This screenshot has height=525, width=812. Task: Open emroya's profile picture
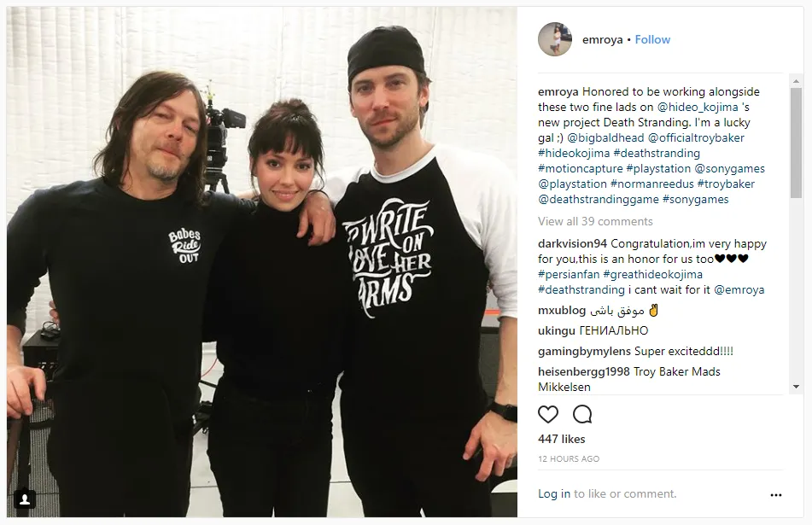[x=555, y=39]
